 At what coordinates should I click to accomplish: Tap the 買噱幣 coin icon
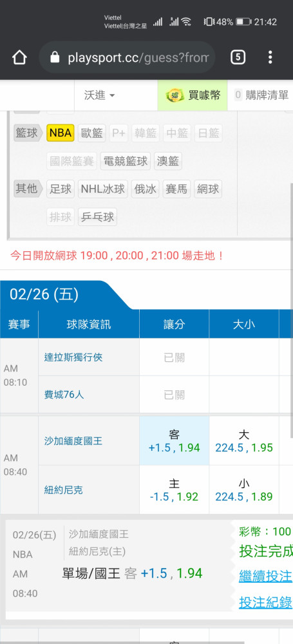(175, 96)
